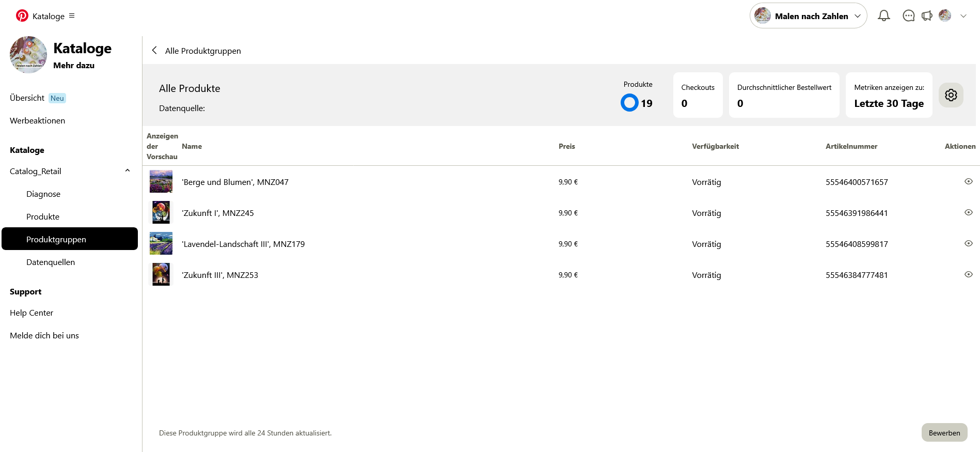980x452 pixels.
Task: Open the Help Center link
Action: (x=31, y=313)
